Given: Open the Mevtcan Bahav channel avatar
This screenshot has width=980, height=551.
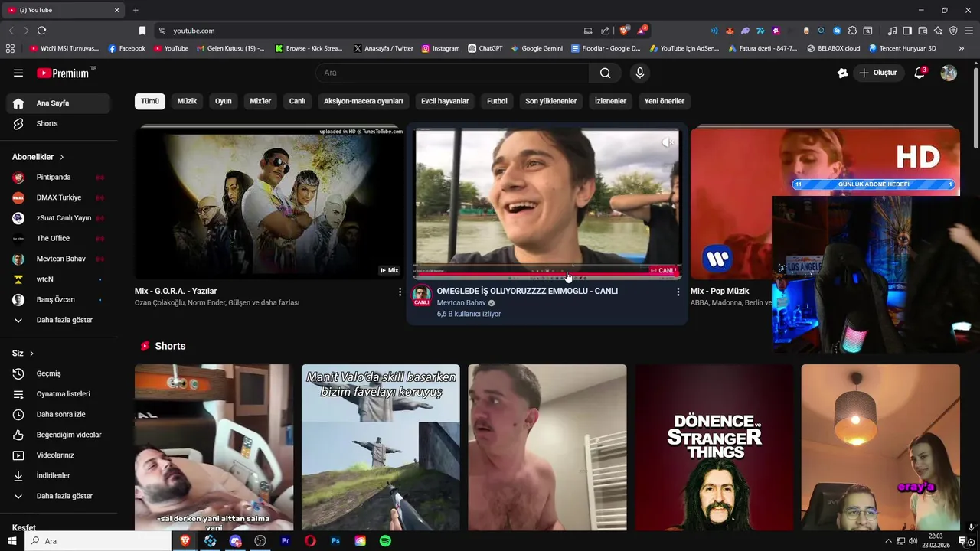Looking at the screenshot, I should pos(422,295).
